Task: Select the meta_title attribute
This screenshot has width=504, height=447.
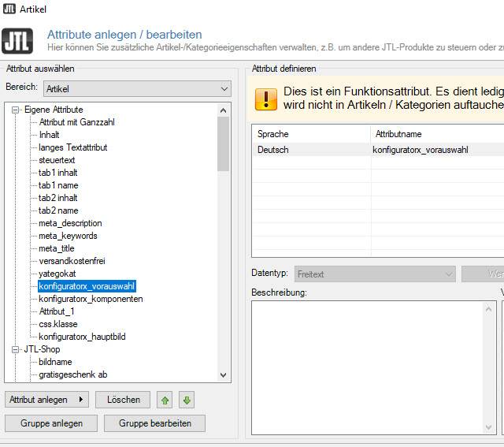Action: click(x=57, y=248)
